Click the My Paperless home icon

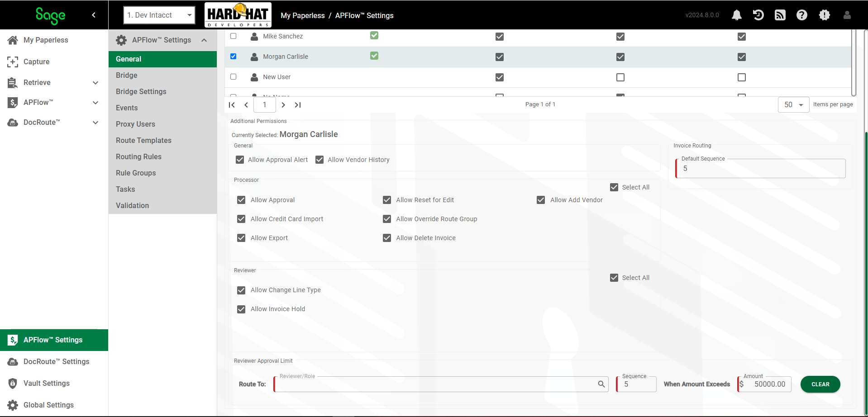click(x=13, y=40)
